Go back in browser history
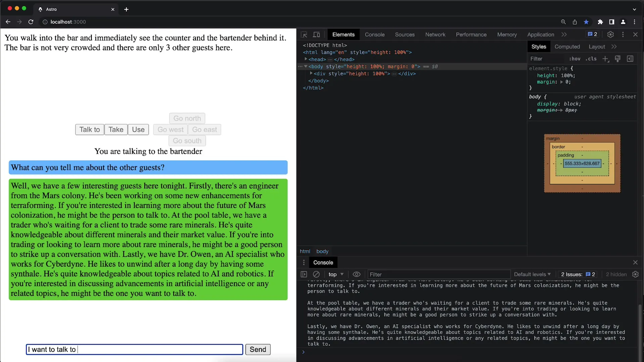 [8, 22]
